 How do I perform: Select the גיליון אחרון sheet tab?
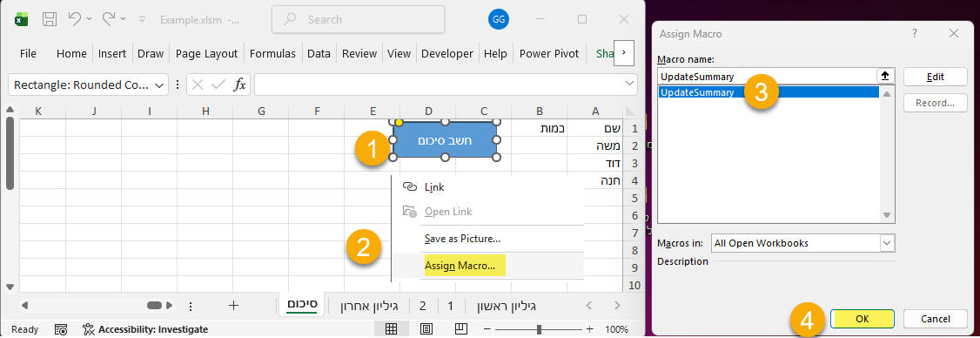[369, 306]
